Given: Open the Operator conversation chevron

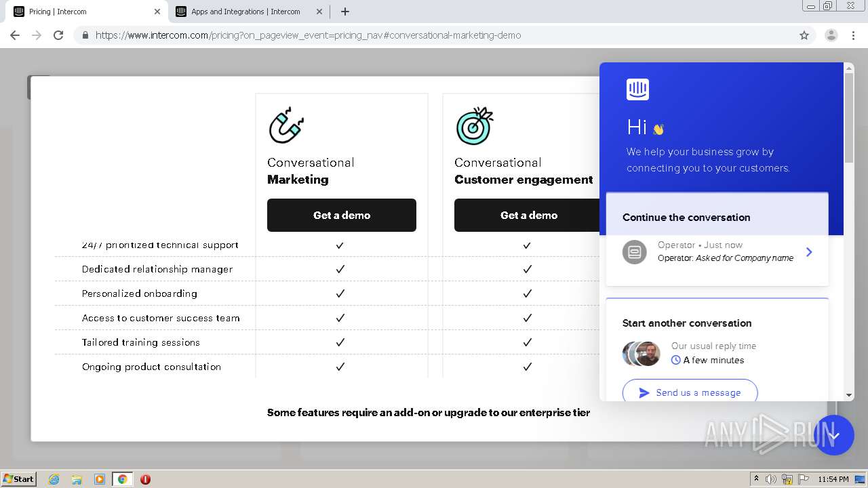Looking at the screenshot, I should [809, 252].
